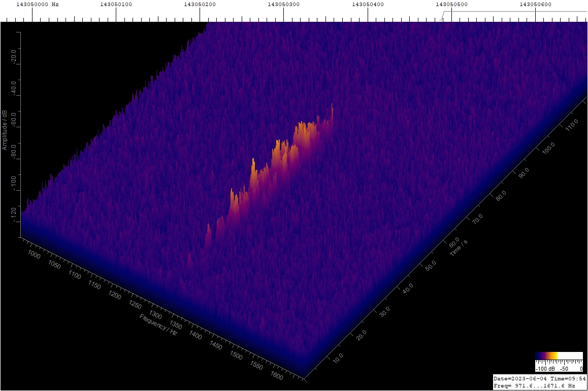
Task: Click the -120 amplitude axis label
Action: click(14, 215)
